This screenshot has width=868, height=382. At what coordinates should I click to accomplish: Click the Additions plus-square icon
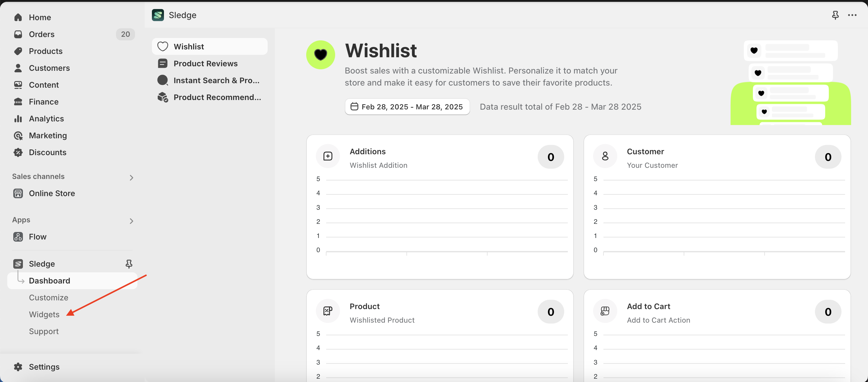(328, 156)
